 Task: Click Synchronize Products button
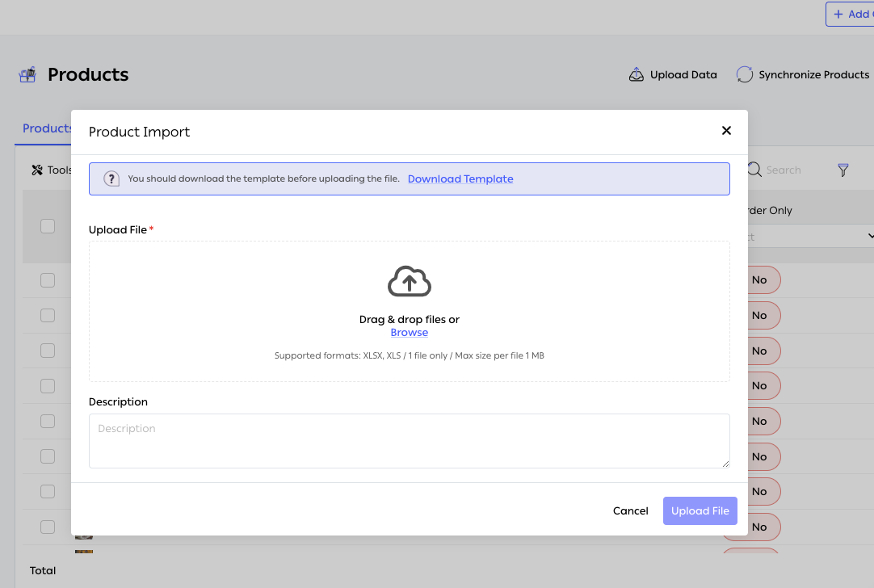pyautogui.click(x=803, y=74)
